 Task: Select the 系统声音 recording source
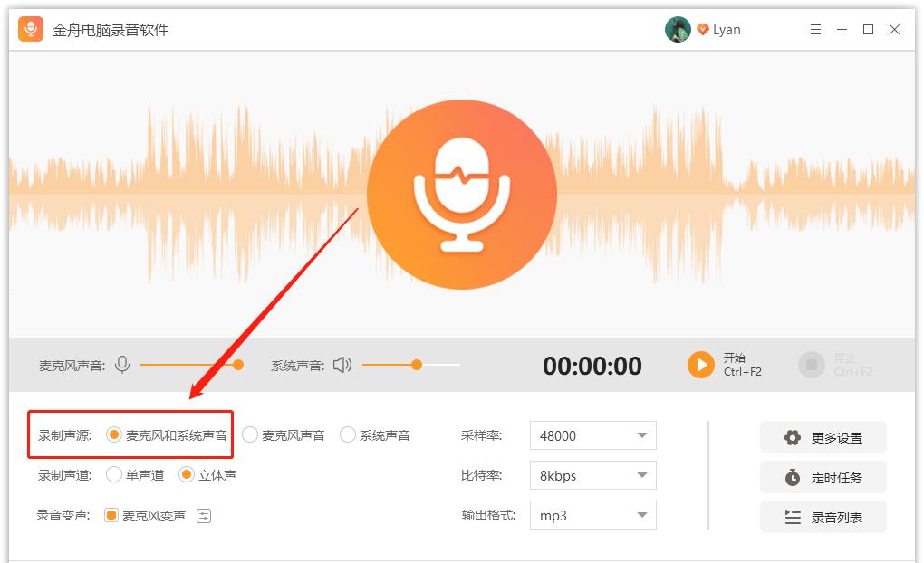click(x=348, y=434)
